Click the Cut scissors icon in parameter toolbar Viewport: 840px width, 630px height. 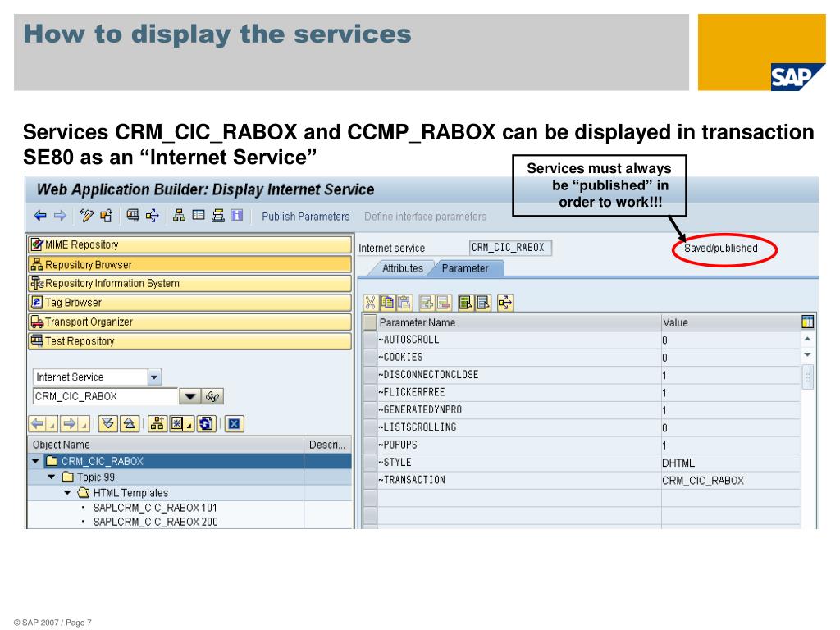pyautogui.click(x=370, y=304)
